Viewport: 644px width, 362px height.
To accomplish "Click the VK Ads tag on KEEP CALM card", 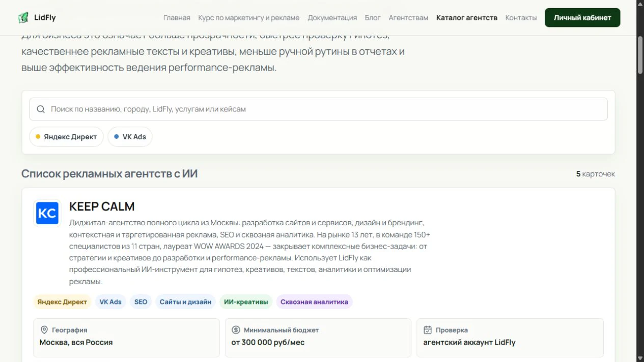I will point(110,302).
